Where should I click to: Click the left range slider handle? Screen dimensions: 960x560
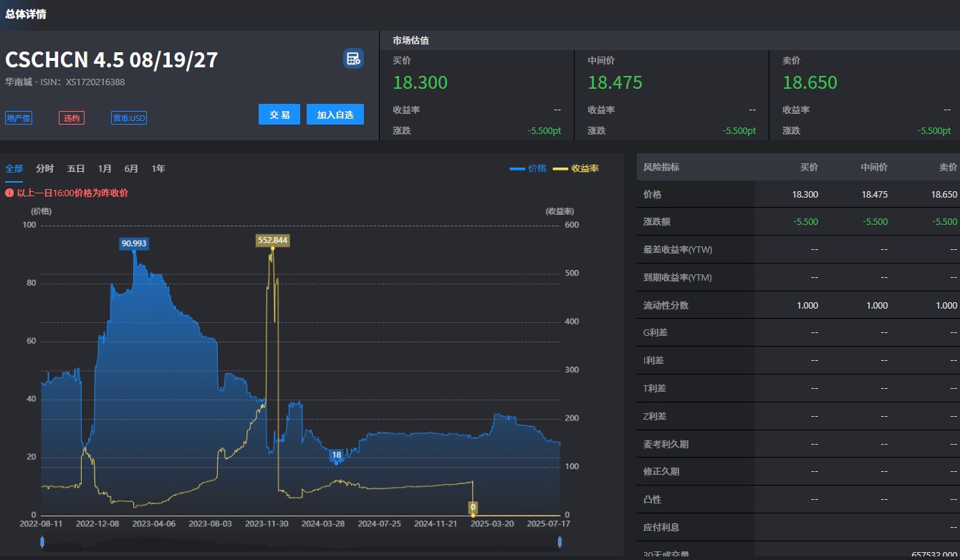42,542
